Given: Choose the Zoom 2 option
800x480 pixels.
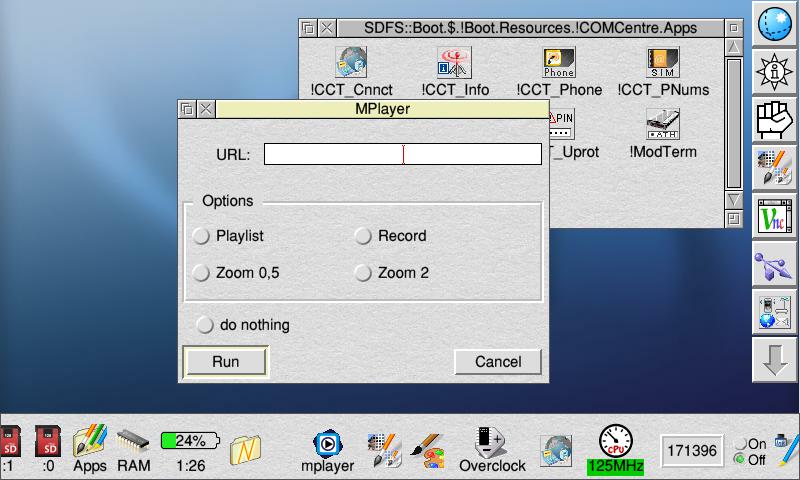Looking at the screenshot, I should click(364, 272).
